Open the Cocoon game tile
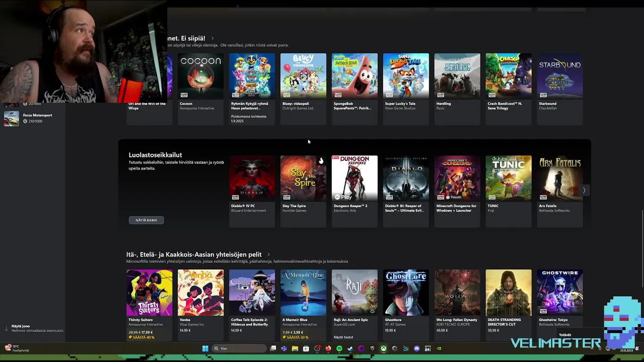The width and height of the screenshot is (644, 362). pyautogui.click(x=200, y=88)
